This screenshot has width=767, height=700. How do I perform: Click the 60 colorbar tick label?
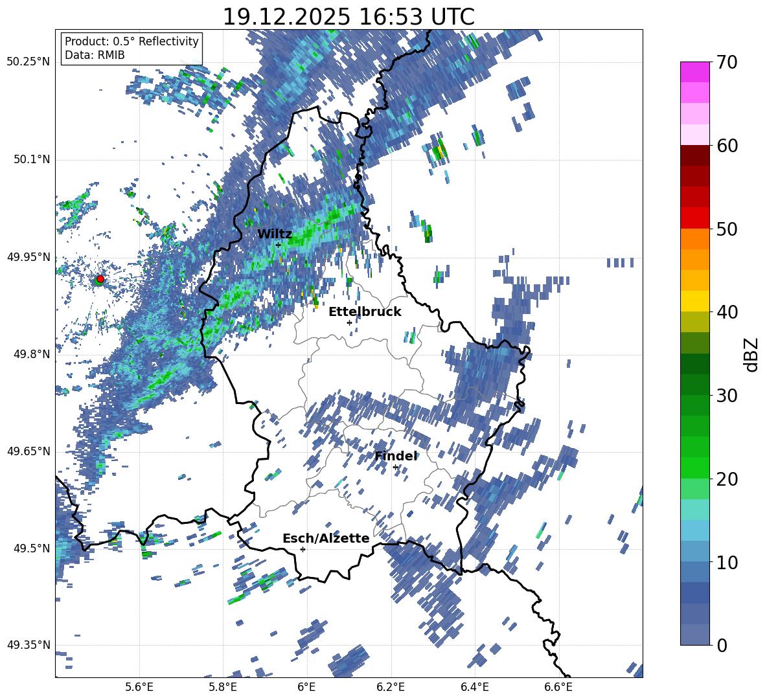pyautogui.click(x=727, y=146)
